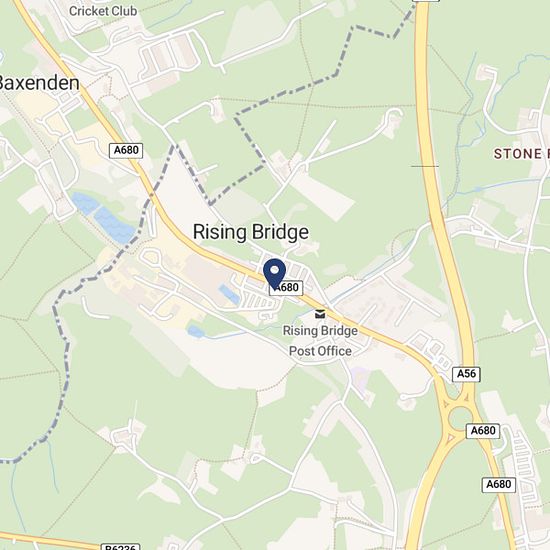This screenshot has width=550, height=550.
Task: Click the B6236 road shield label
Action: pyautogui.click(x=121, y=547)
